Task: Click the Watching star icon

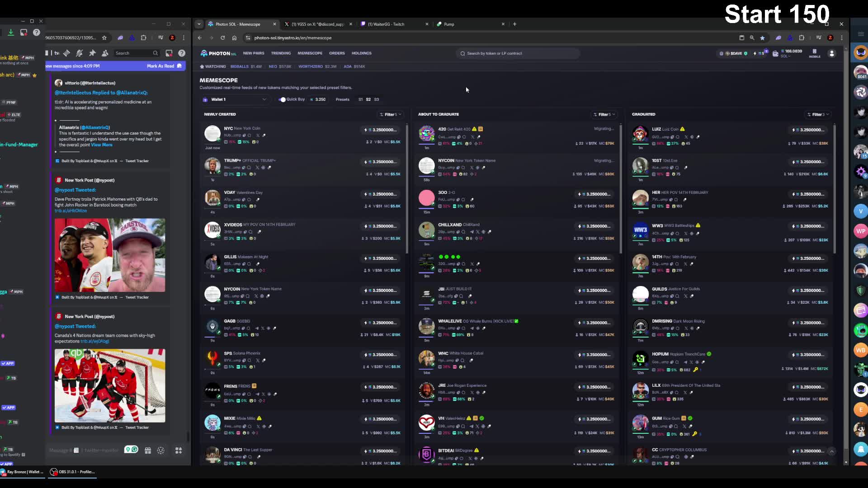Action: [x=202, y=66]
